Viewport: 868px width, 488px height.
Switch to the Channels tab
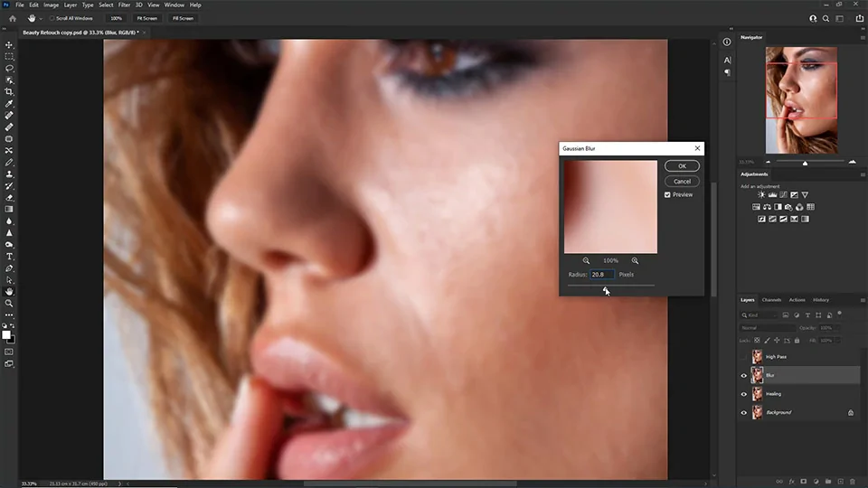[x=771, y=300]
